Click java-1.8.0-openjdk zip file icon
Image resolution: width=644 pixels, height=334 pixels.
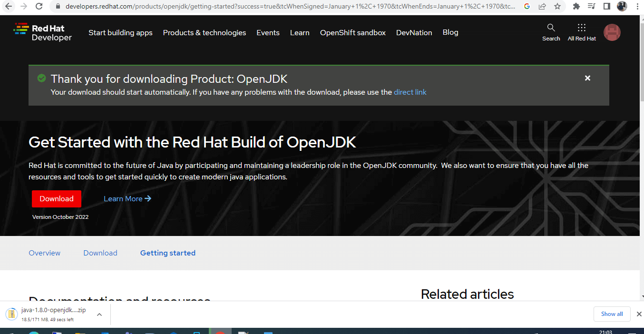click(11, 314)
